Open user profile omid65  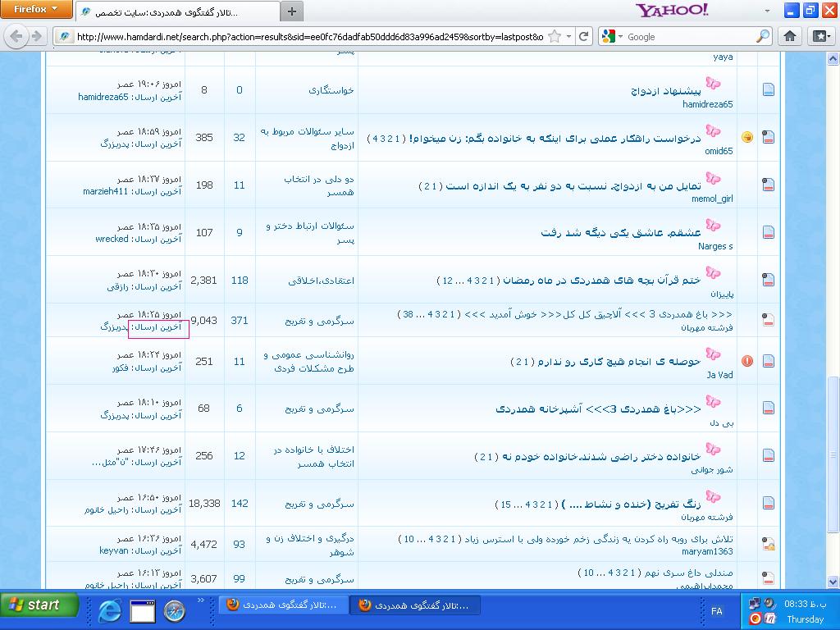pyautogui.click(x=719, y=151)
